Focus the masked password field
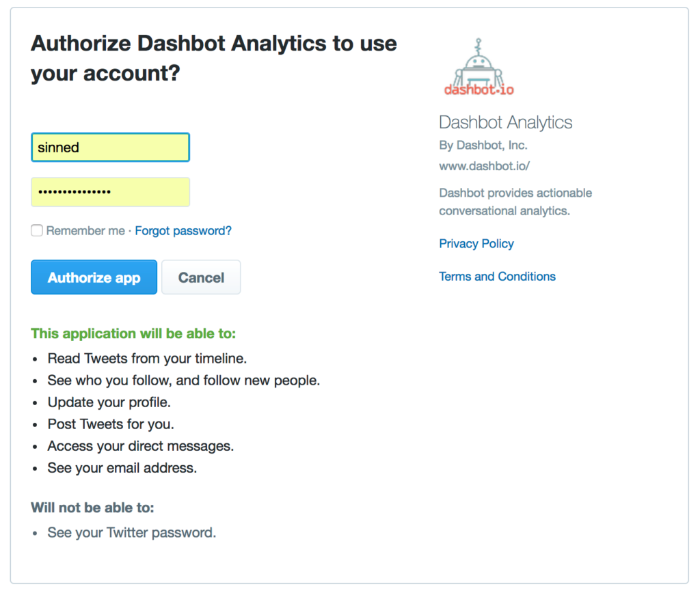The height and width of the screenshot is (595, 700). (x=110, y=192)
